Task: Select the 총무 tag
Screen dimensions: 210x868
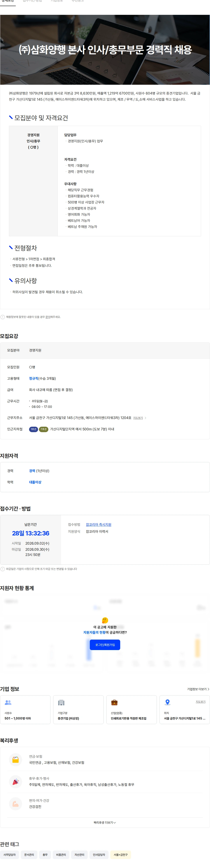Action: click(45, 854)
